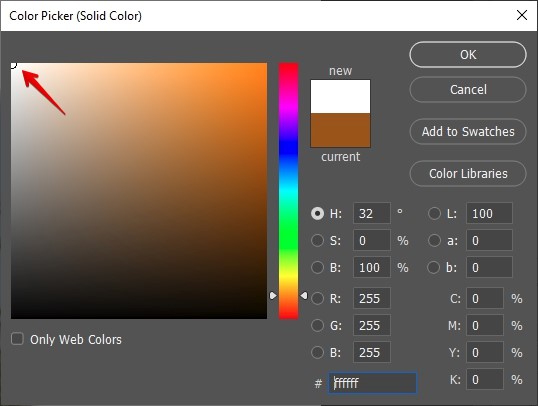Click the Lab b value field
The height and width of the screenshot is (406, 538).
[x=489, y=267]
